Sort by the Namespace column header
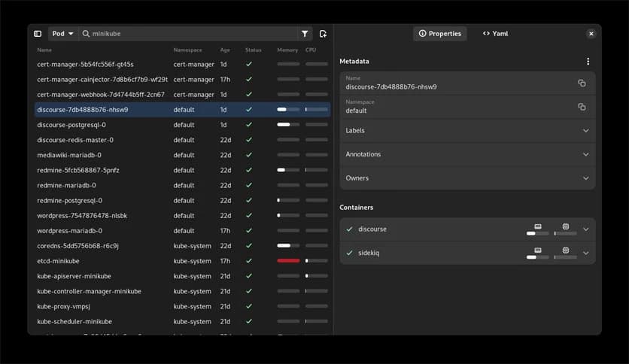Screen dimensions: 629x364 [188, 50]
